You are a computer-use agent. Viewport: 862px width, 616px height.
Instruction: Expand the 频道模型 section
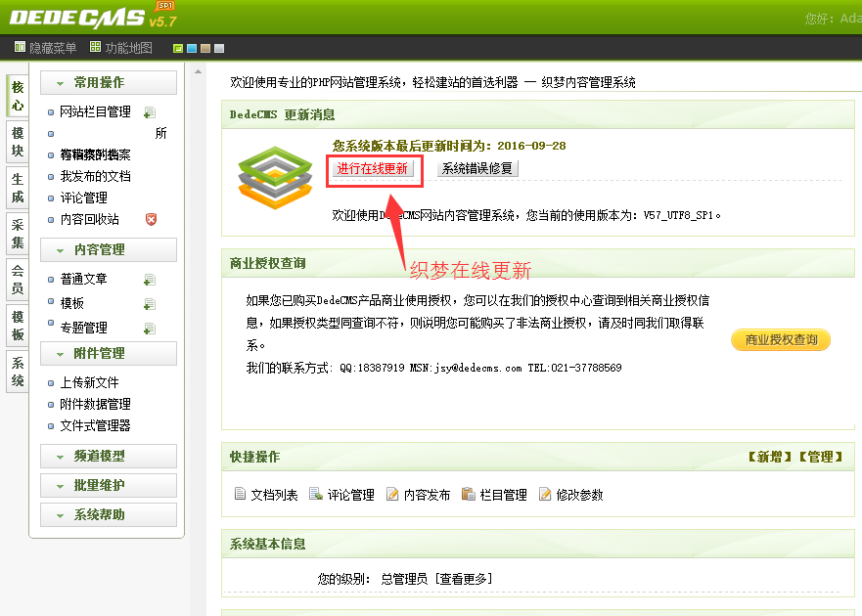click(109, 457)
